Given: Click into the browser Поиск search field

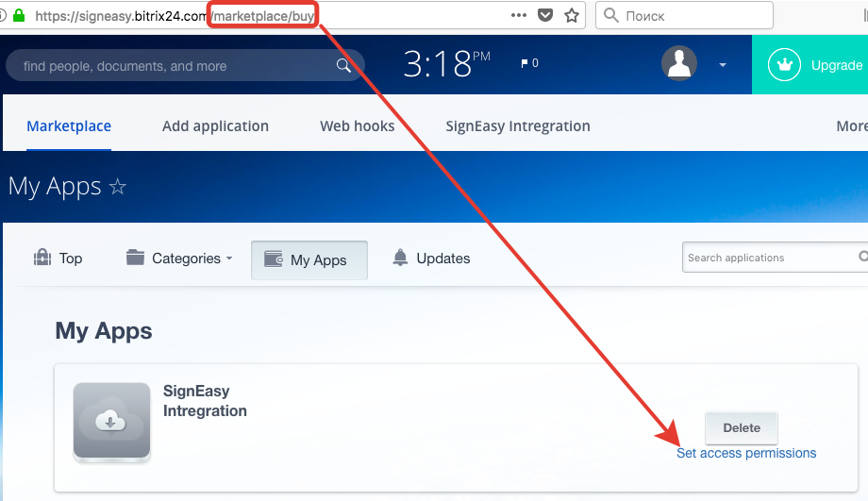Looking at the screenshot, I should point(684,15).
